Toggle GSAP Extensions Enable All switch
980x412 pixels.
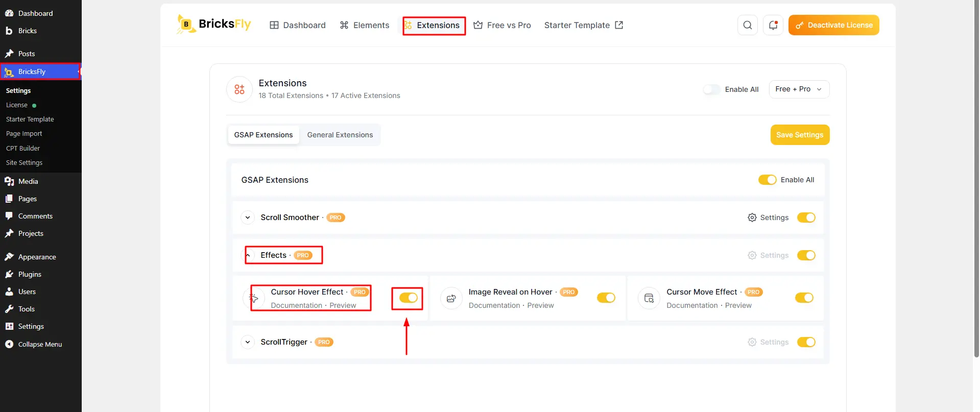tap(767, 180)
